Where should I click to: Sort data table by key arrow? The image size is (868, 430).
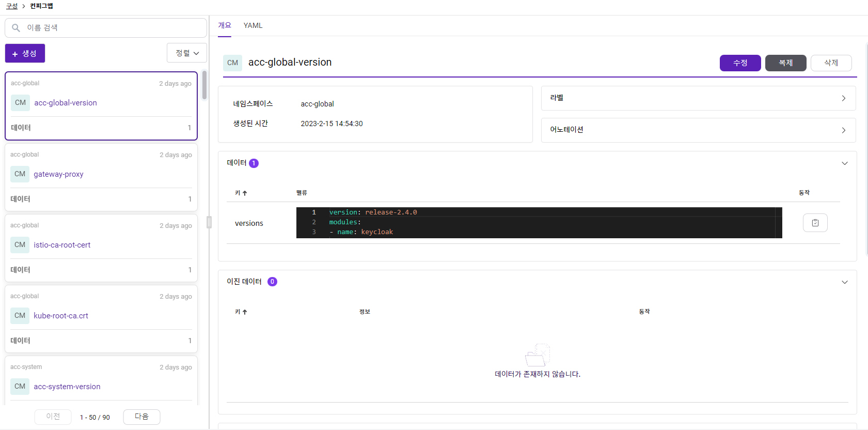click(245, 193)
